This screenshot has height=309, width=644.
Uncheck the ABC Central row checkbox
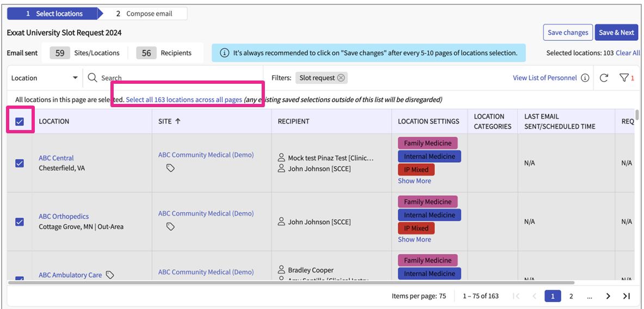20,163
